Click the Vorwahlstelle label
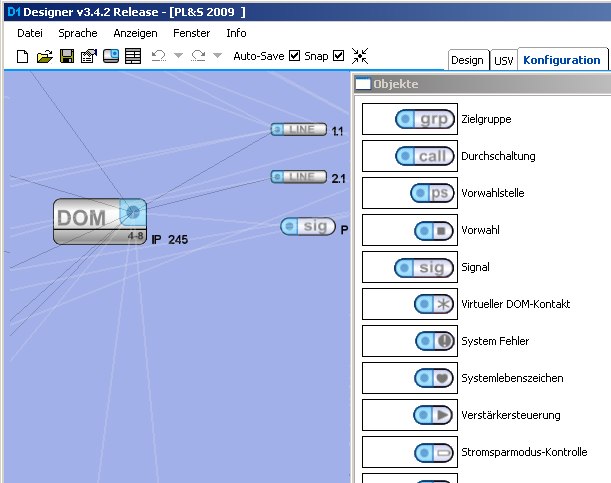 point(493,193)
